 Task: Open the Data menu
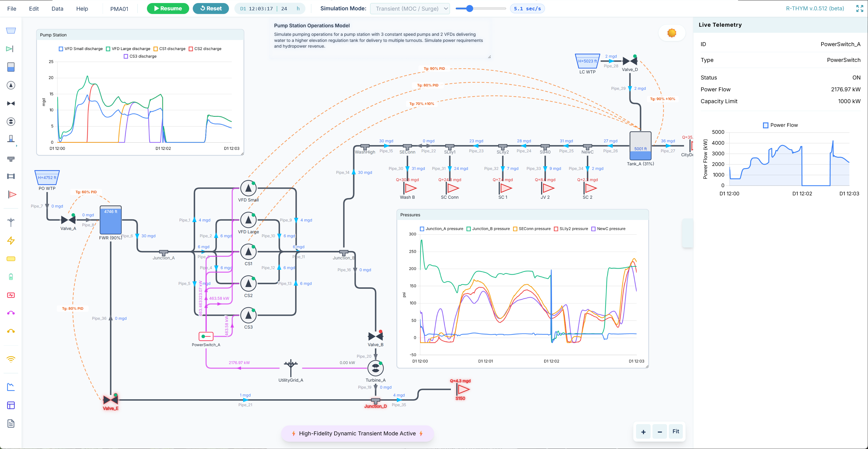click(x=57, y=9)
